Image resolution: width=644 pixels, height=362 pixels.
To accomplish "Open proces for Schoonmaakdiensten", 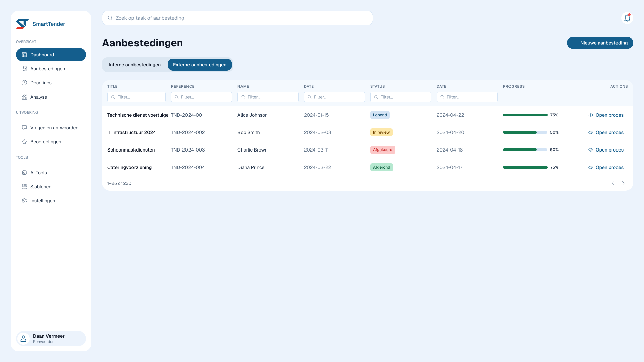I will point(606,150).
